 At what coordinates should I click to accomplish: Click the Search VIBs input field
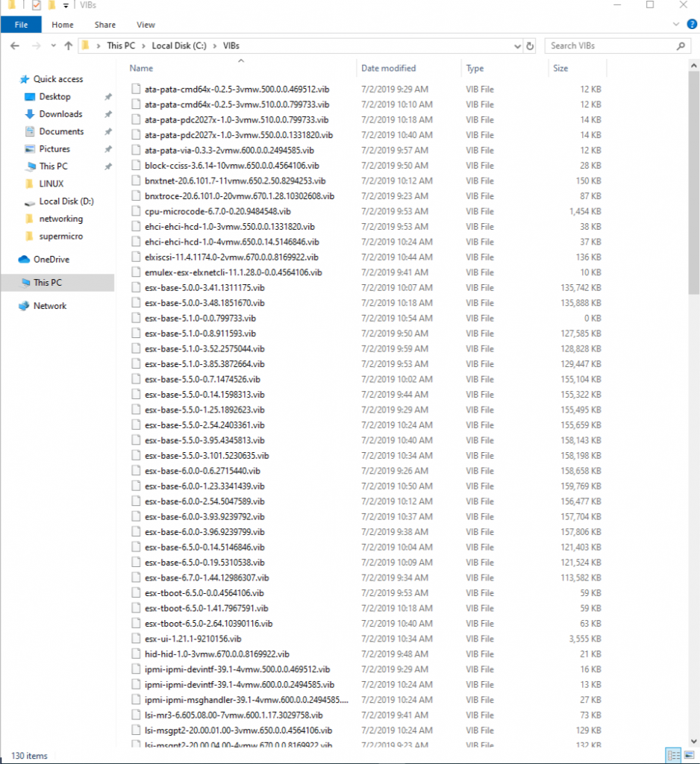[610, 46]
